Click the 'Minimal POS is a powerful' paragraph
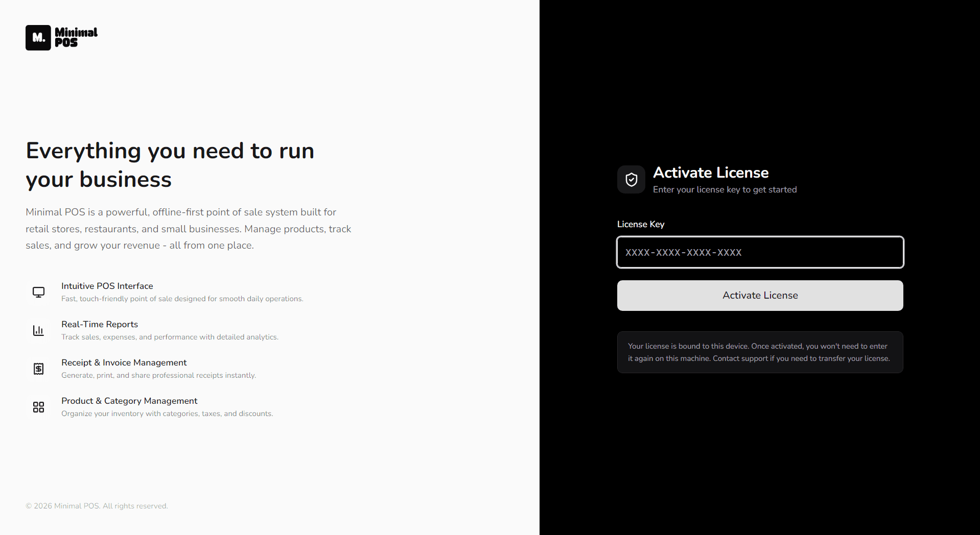The image size is (980, 535). tap(189, 229)
